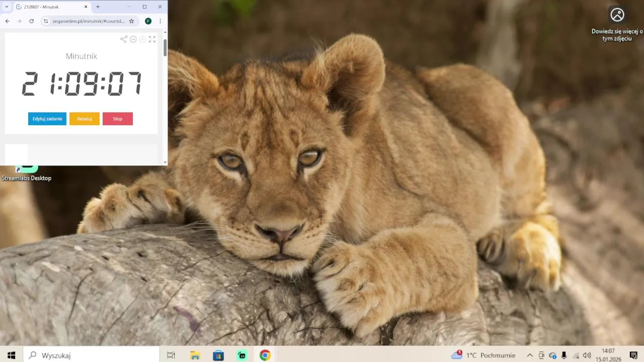Click the 21:09:07 countdown display
This screenshot has height=362, width=644.
click(x=82, y=83)
